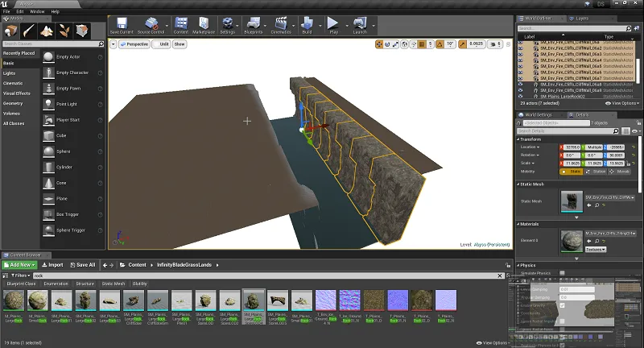Hide SM_Env_Fire_Cliffs_CliffWall_06a2 via eye icon
This screenshot has height=348, width=644.
[520, 48]
